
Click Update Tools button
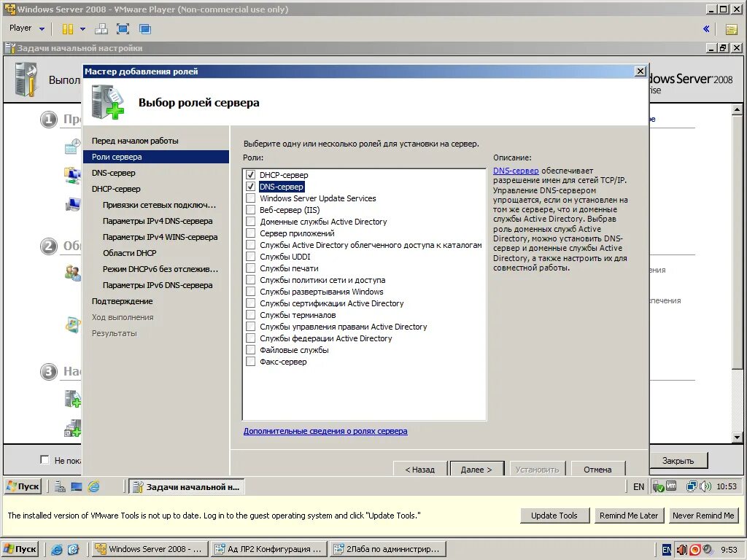tap(554, 516)
